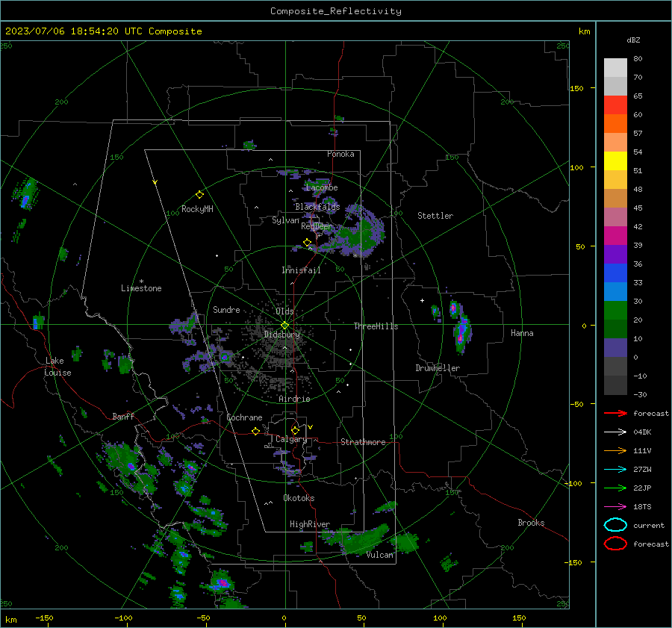This screenshot has height=628, width=672.
Task: Click the yellow diamond marker beside RockyMH
Action: coord(199,195)
